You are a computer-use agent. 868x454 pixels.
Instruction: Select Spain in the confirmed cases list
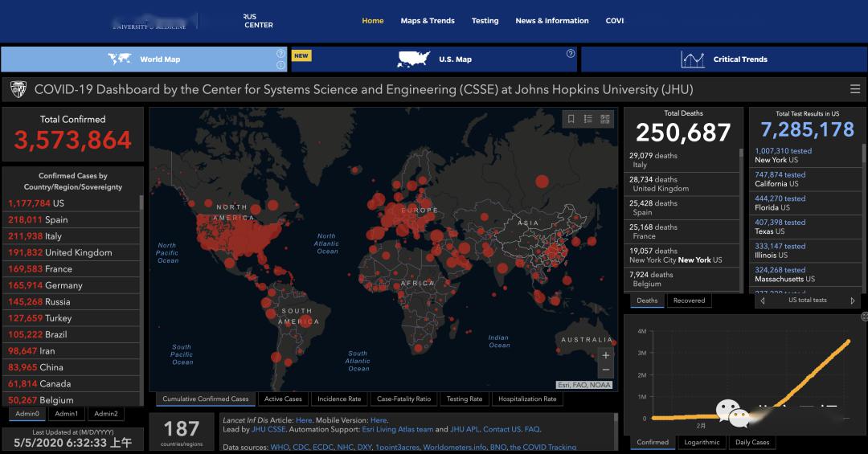56,219
